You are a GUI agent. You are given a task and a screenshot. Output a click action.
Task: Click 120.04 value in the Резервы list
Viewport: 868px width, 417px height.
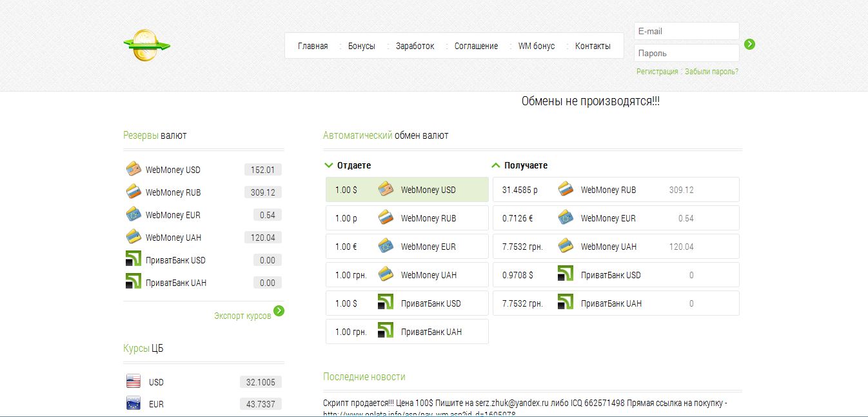coord(263,238)
